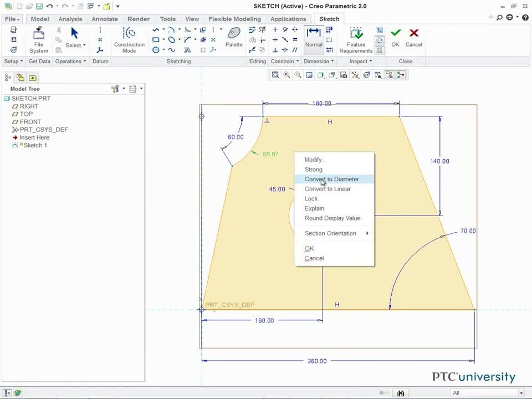The height and width of the screenshot is (399, 532).
Task: Apply the Parallel constraint
Action: 295,50
